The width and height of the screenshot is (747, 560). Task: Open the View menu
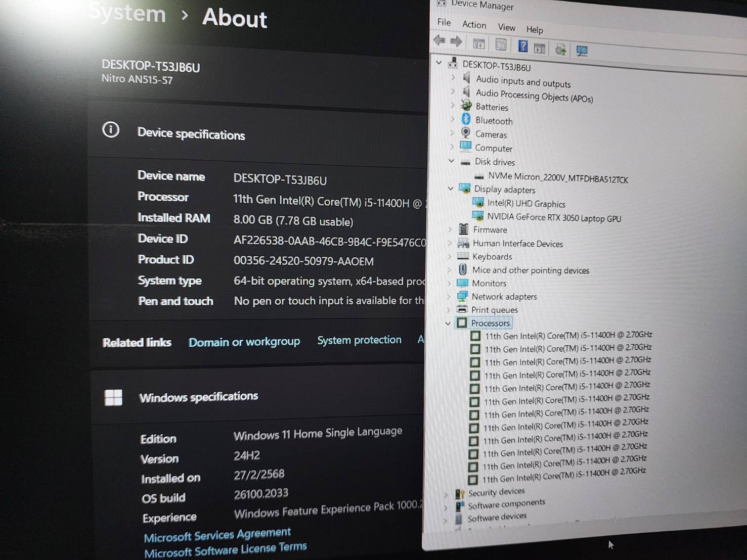506,27
